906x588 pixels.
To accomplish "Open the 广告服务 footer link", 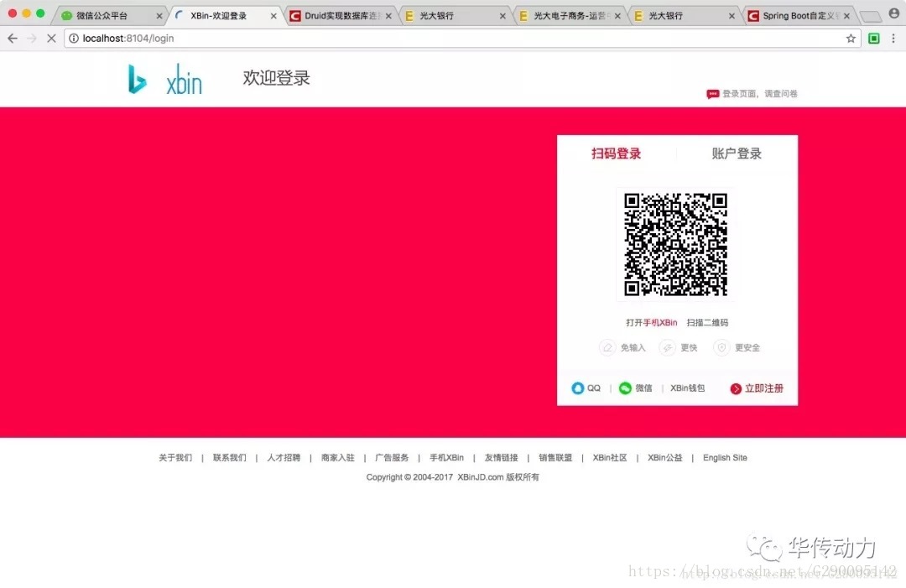I will pos(392,457).
